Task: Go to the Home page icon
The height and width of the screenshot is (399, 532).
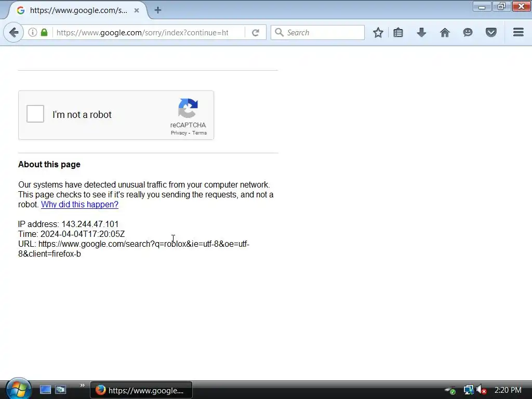Action: point(445,33)
